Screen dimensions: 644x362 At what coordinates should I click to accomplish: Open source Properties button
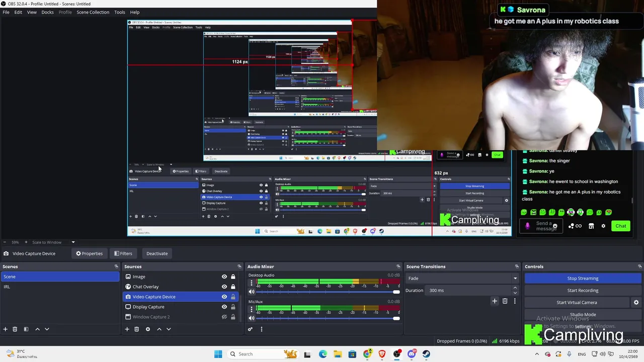coord(89,253)
